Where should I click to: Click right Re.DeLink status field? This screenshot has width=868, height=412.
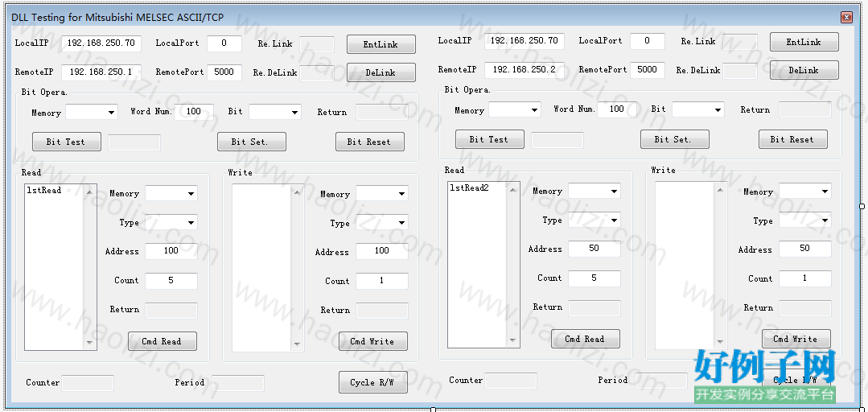coord(740,70)
